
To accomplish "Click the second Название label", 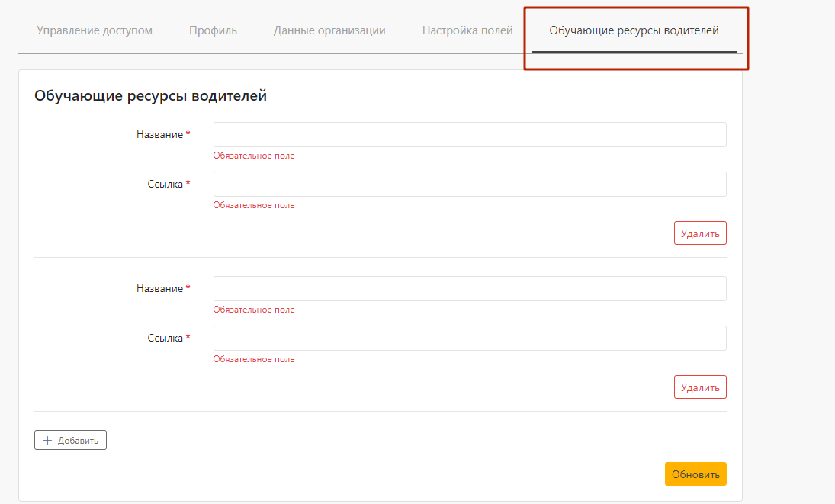I will (x=160, y=288).
